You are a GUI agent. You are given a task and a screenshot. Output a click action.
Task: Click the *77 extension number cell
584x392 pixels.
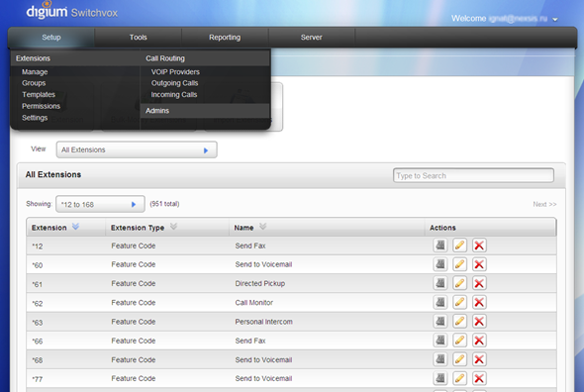[x=38, y=379]
